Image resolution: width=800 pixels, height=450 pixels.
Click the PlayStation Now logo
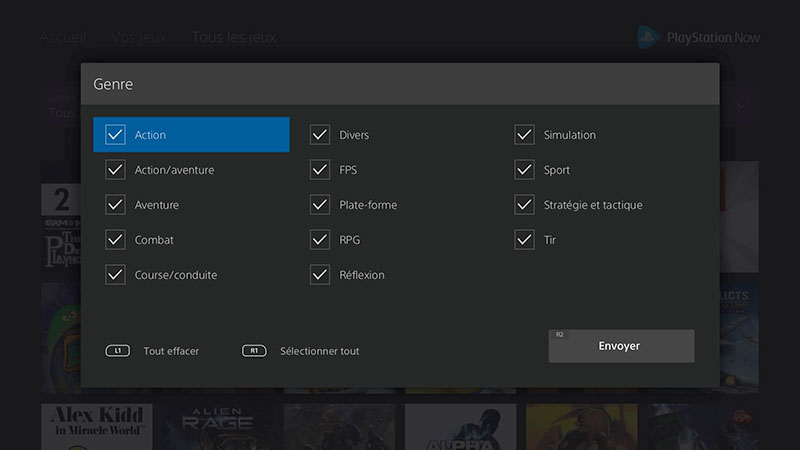click(x=699, y=37)
